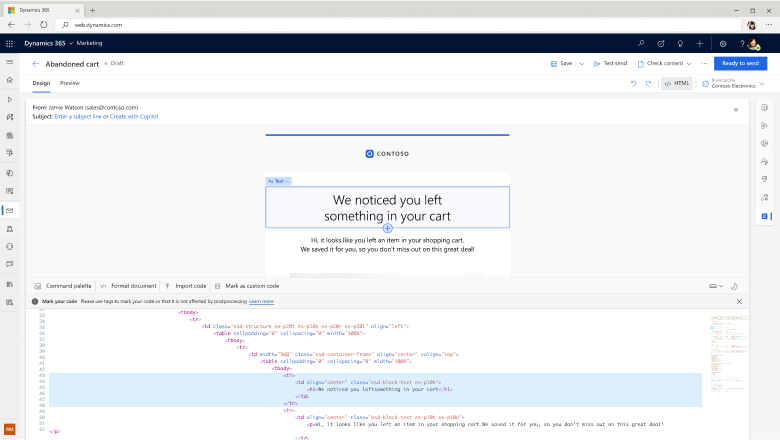
Task: Open the play-arrow item in left sidebar
Action: click(x=9, y=99)
